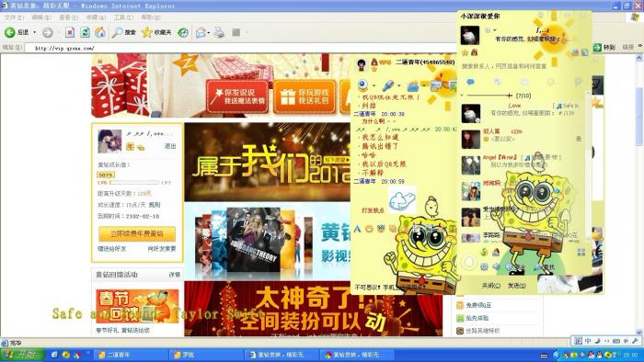Switch to 二逼青年 taskbar window button
The height and width of the screenshot is (362, 644).
click(132, 355)
